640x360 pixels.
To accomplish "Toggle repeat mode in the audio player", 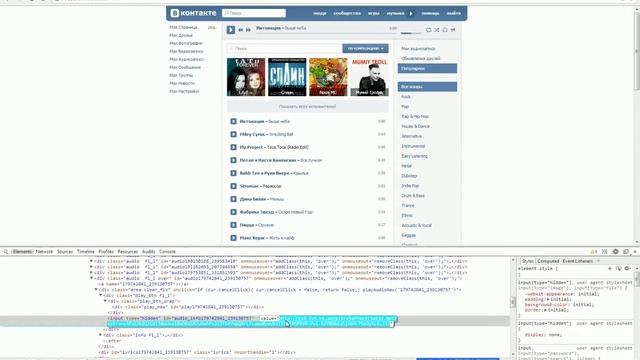I will (429, 30).
